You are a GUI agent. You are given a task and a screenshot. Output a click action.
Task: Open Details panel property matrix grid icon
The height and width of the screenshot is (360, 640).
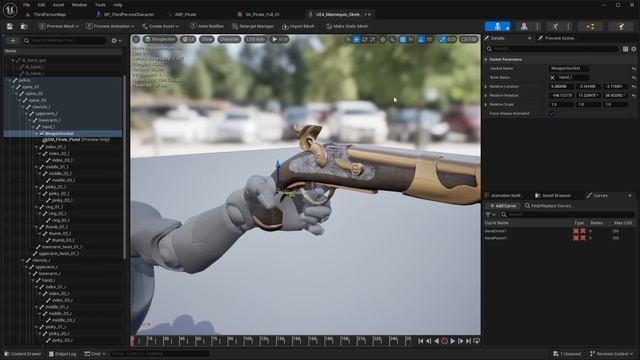click(x=626, y=49)
